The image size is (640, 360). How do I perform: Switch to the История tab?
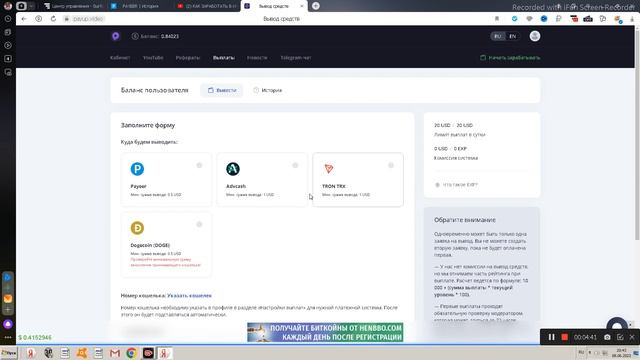tap(267, 90)
